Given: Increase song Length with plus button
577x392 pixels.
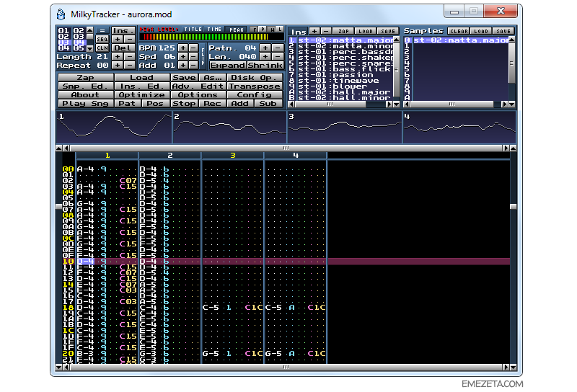Looking at the screenshot, I should click(x=117, y=56).
